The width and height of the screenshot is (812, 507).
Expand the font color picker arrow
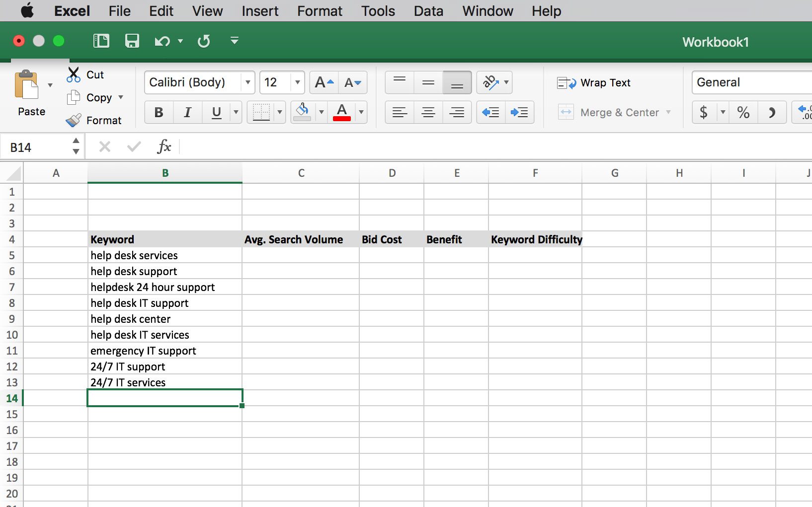[x=361, y=113]
